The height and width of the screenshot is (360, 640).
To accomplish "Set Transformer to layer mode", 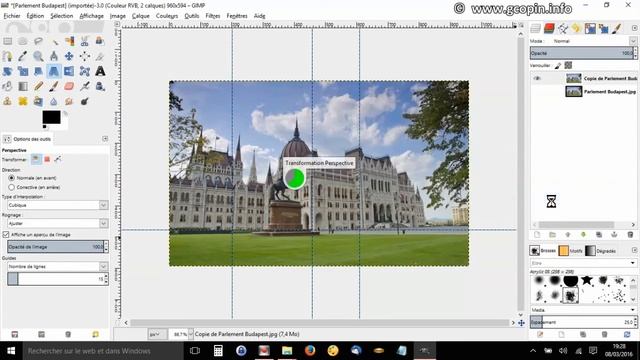I will (x=36, y=159).
